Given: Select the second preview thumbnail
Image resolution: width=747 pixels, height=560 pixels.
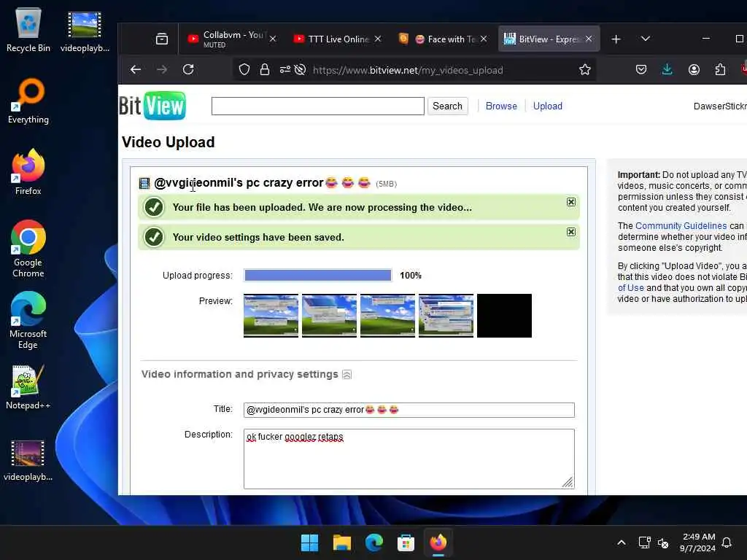Looking at the screenshot, I should point(329,316).
